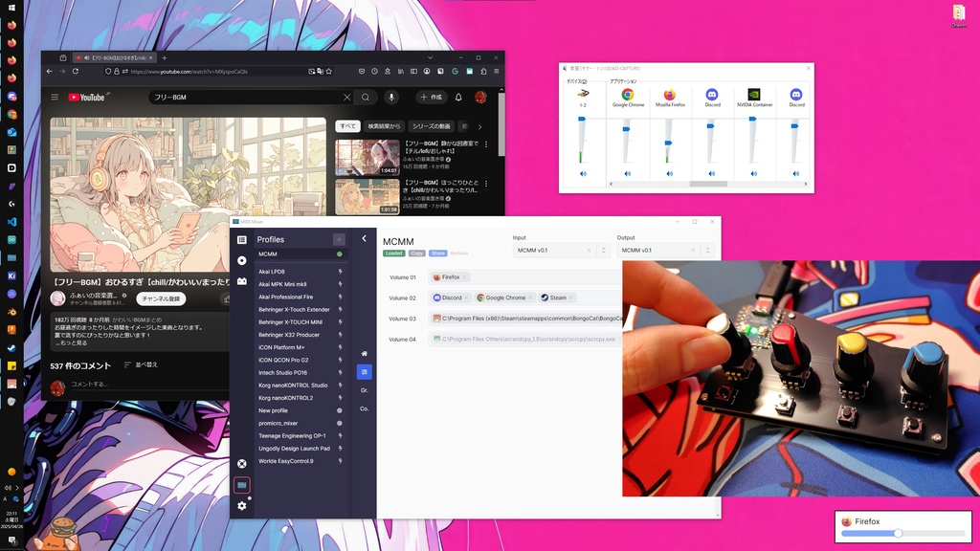The width and height of the screenshot is (980, 551).
Task: Open the Firefox application hamburger menu
Action: pyautogui.click(x=497, y=72)
